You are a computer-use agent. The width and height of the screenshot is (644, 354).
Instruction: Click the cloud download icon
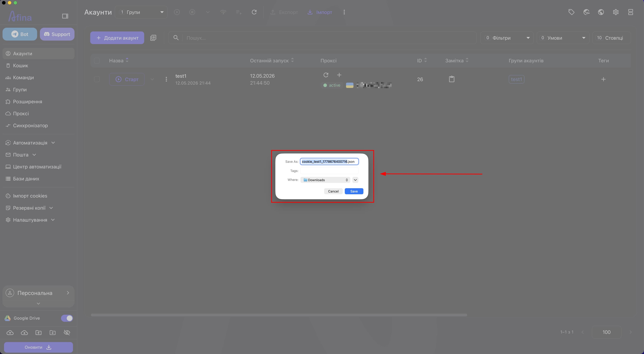click(x=24, y=333)
